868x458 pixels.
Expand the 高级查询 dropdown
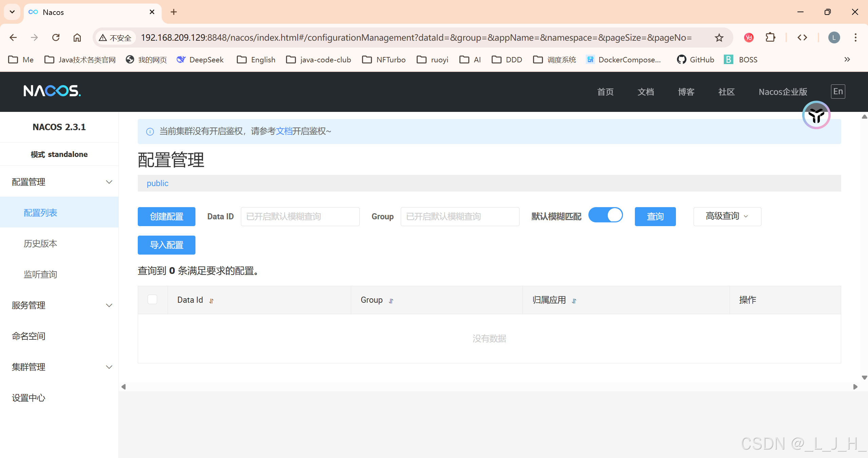(x=727, y=216)
